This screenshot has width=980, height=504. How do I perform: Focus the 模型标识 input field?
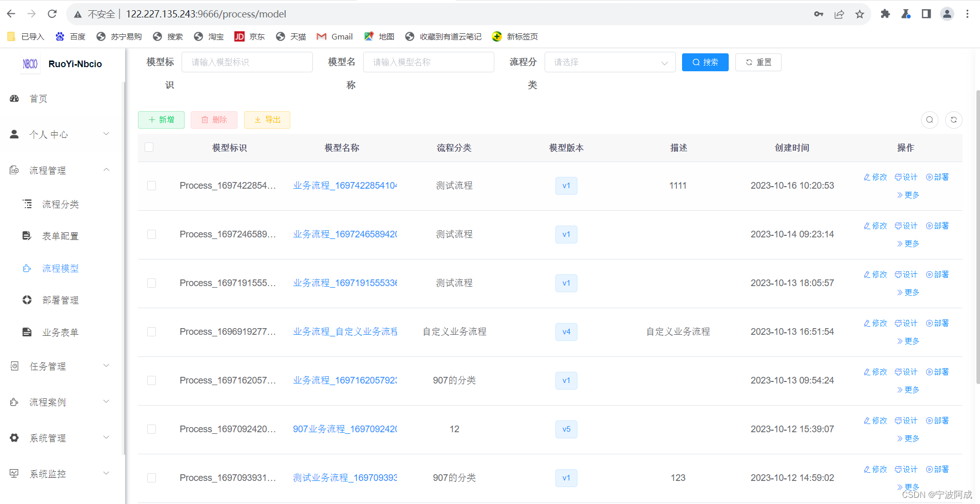[x=247, y=62]
